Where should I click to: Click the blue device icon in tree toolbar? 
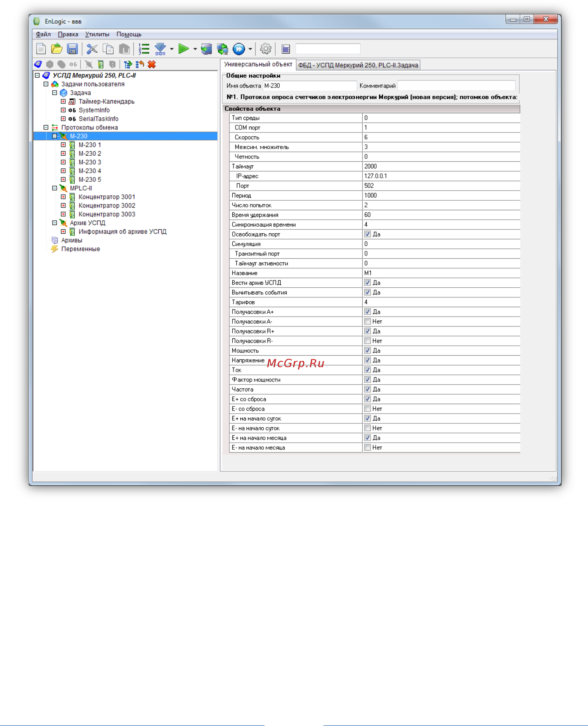coord(38,64)
